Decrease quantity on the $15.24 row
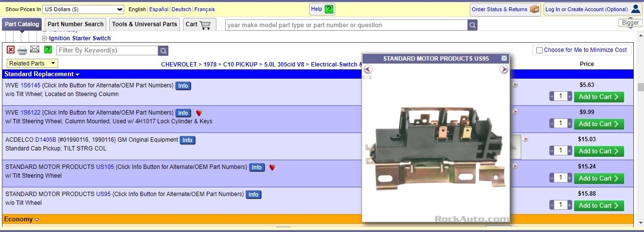This screenshot has width=644, height=232. pyautogui.click(x=552, y=178)
